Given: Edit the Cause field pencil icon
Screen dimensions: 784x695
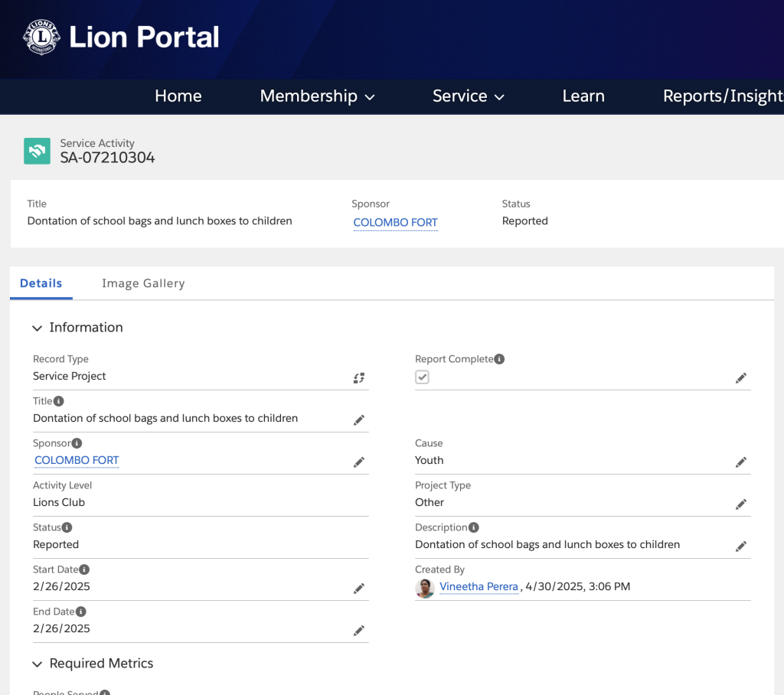Looking at the screenshot, I should click(x=741, y=462).
